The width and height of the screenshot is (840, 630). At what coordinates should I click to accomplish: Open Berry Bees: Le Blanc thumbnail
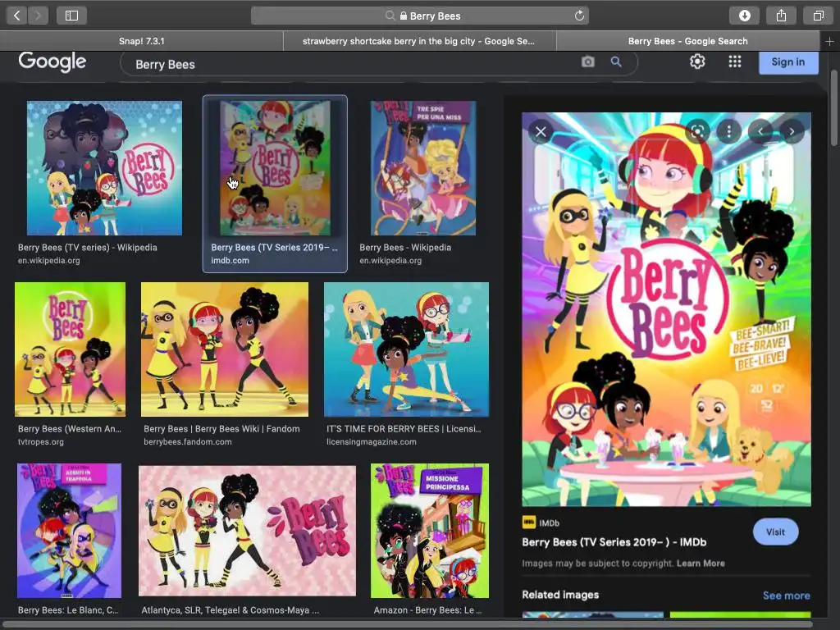tap(69, 531)
